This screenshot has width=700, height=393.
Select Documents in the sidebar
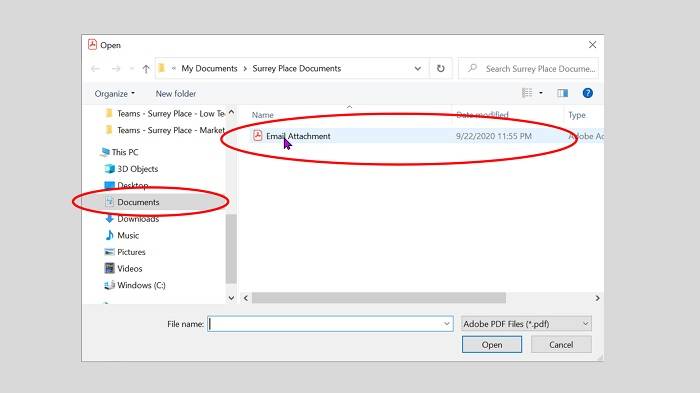(132, 202)
